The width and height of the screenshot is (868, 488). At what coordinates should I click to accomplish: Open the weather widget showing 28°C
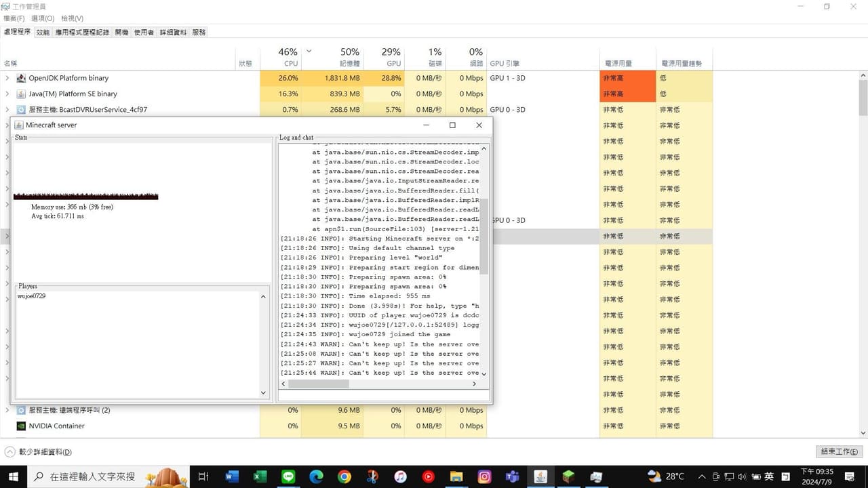click(666, 476)
